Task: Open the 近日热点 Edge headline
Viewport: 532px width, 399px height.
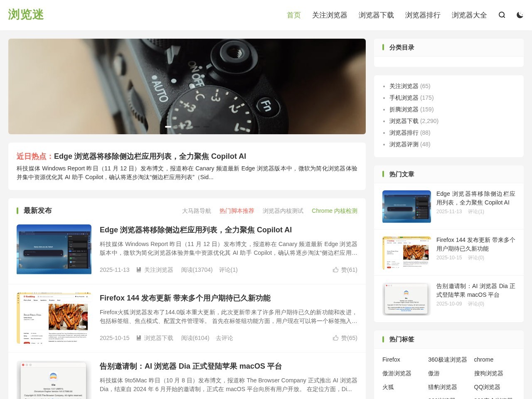Action: point(150,156)
